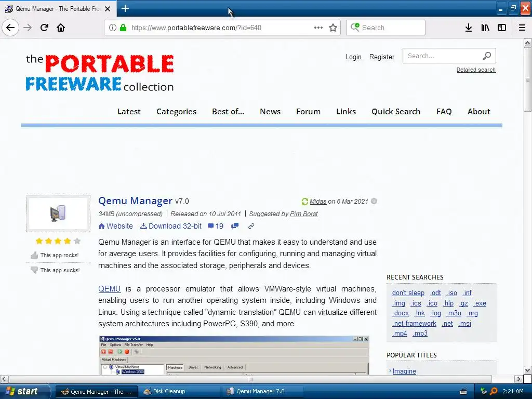The image size is (532, 399).
Task: Click the vertical scrollbar down arrow
Action: [528, 370]
